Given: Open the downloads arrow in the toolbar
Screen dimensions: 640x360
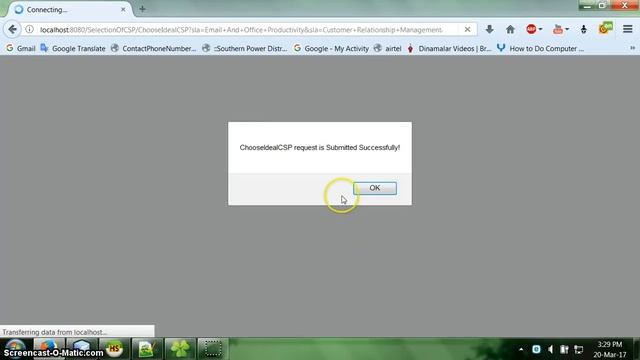Looking at the screenshot, I should pos(489,29).
